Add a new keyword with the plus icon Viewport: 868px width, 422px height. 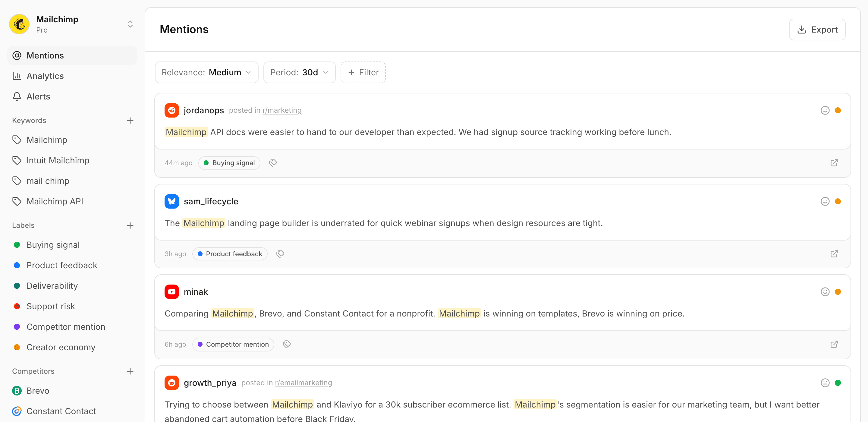(130, 121)
